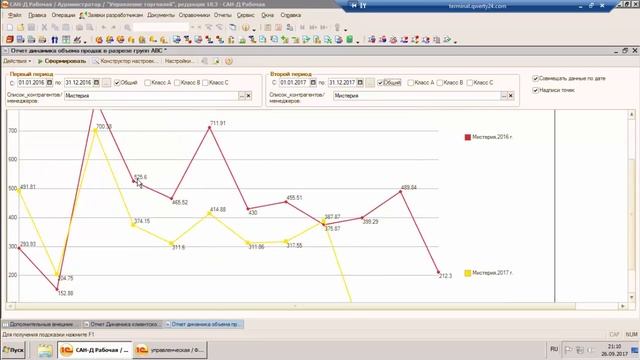Open first period selection ellipsis button
The width and height of the screenshot is (640, 360).
(106, 82)
